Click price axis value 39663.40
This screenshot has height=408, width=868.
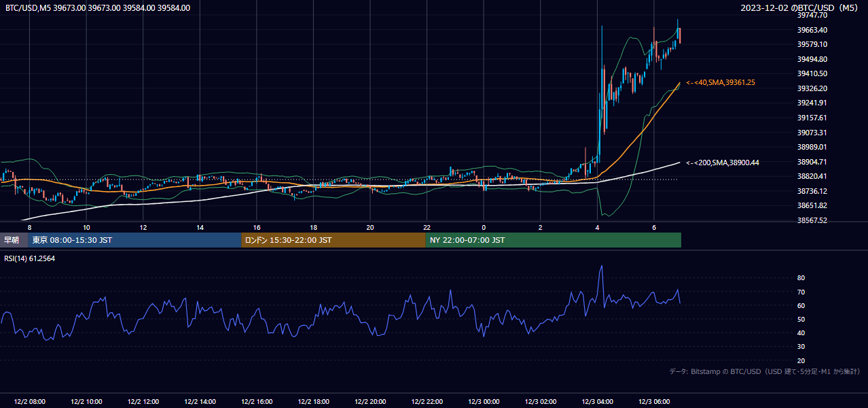pos(812,30)
